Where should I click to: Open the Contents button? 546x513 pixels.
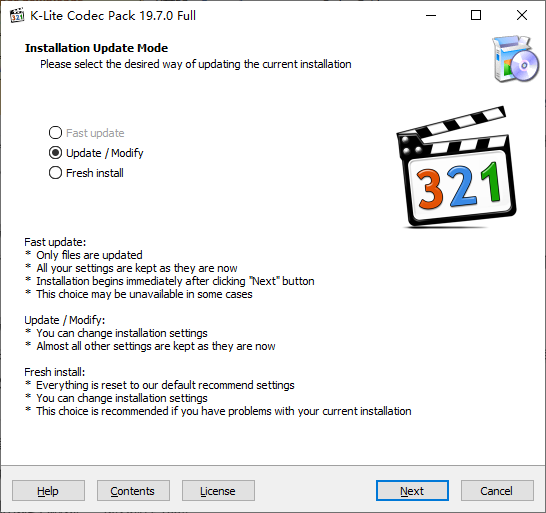point(133,491)
